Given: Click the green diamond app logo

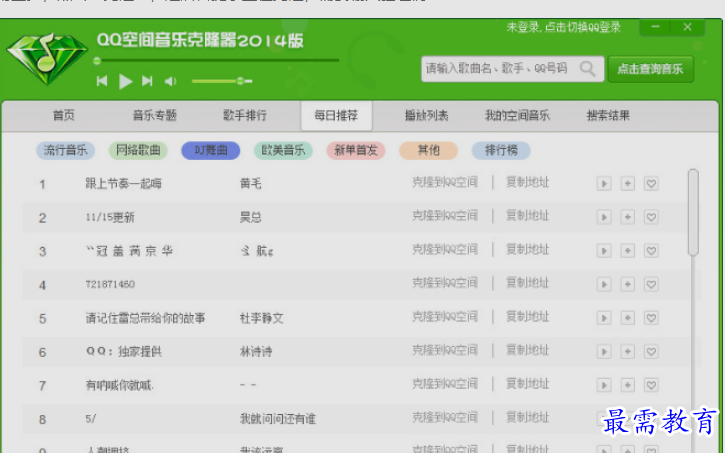Looking at the screenshot, I should (47, 58).
